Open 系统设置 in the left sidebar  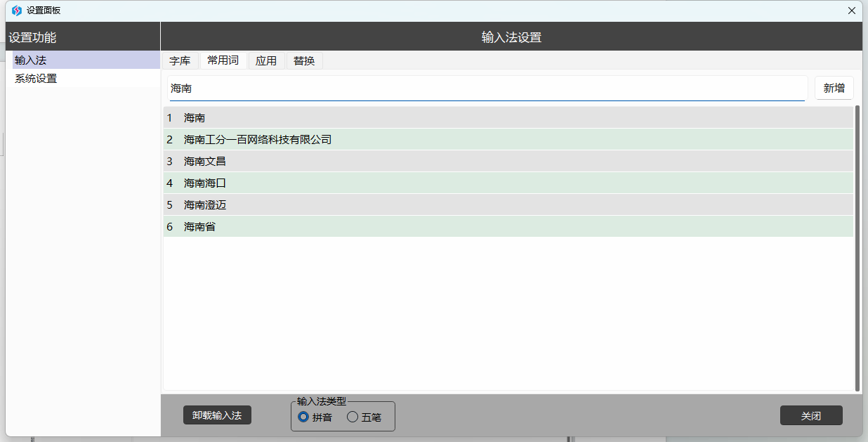click(36, 79)
